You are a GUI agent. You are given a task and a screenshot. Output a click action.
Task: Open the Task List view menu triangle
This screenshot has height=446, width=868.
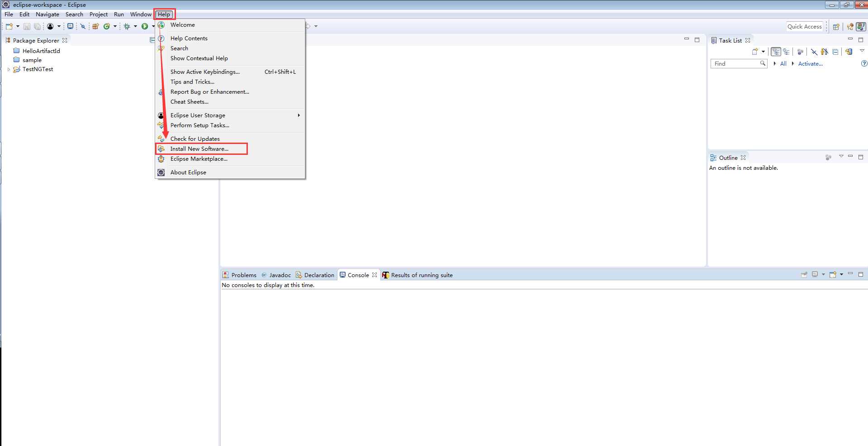point(862,51)
